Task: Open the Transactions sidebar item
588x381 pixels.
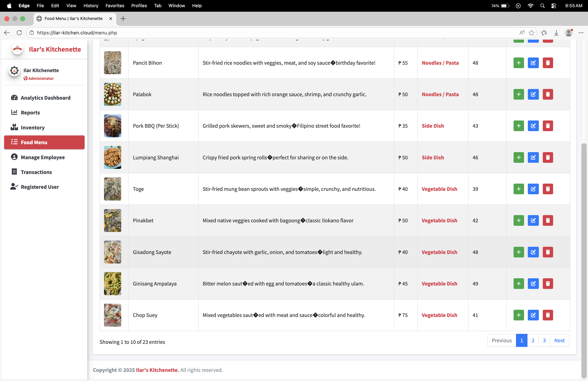Action: pos(36,172)
